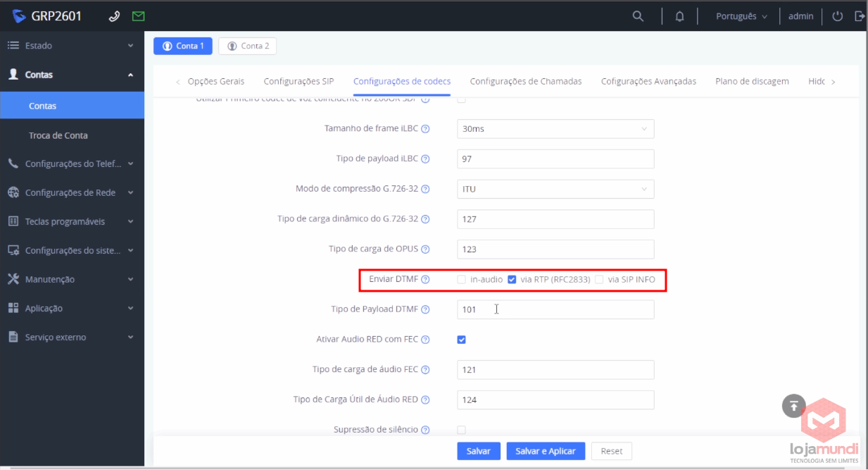
Task: Click help icon beside Supressão de silêncio
Action: (x=425, y=430)
